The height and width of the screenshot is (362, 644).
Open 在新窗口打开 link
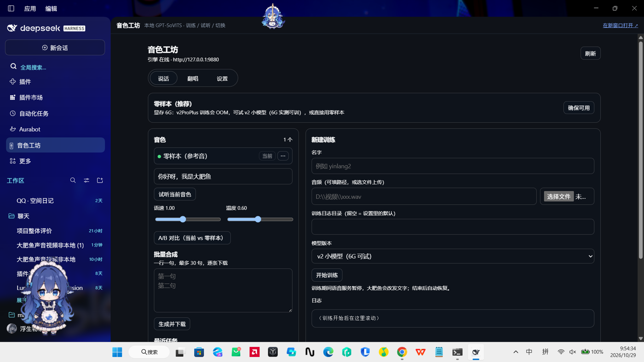point(620,25)
